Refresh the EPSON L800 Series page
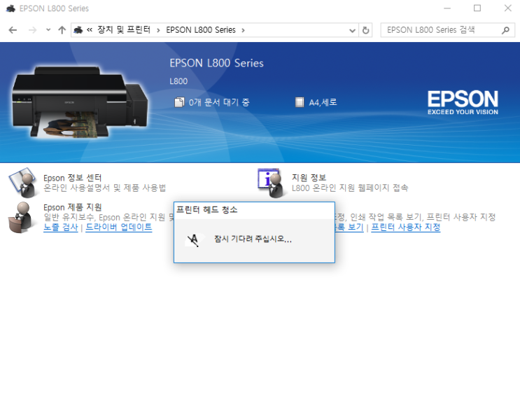 tap(365, 31)
